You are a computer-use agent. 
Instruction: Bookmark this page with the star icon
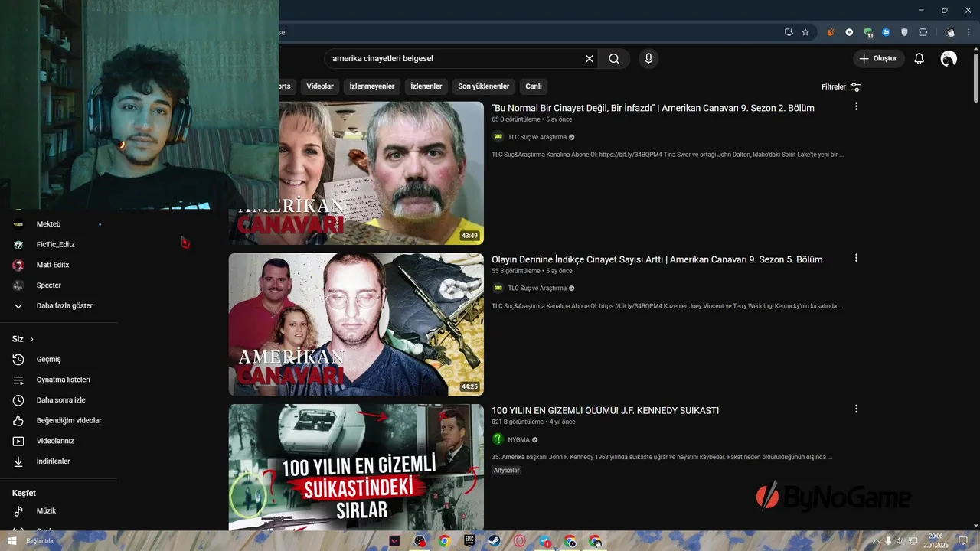point(805,32)
